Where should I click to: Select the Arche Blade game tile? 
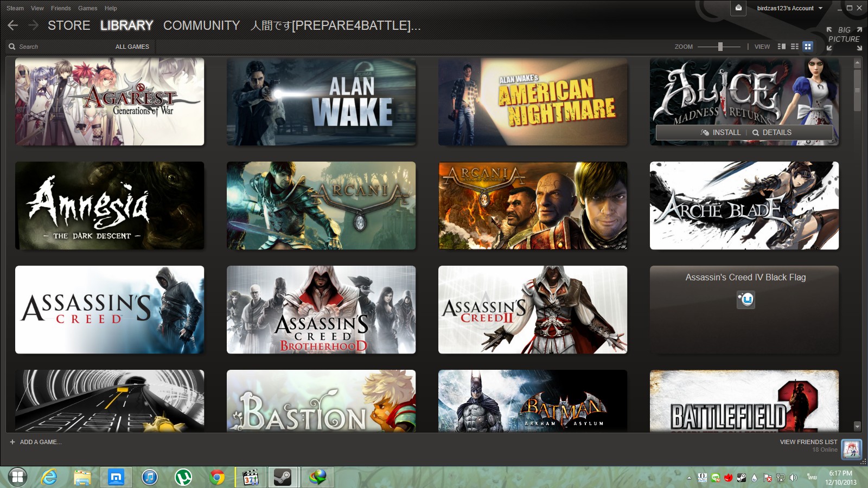click(744, 206)
